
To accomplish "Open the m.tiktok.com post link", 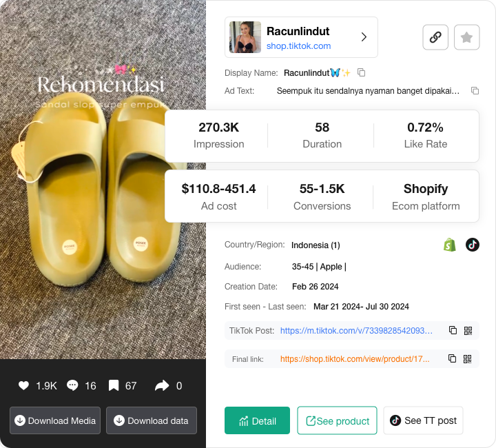I will coord(356,331).
